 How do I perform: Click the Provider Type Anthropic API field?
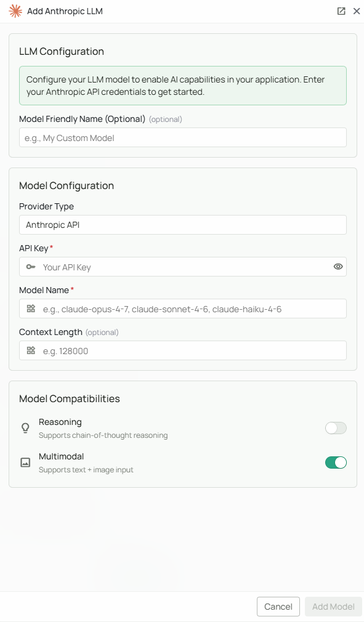click(183, 225)
